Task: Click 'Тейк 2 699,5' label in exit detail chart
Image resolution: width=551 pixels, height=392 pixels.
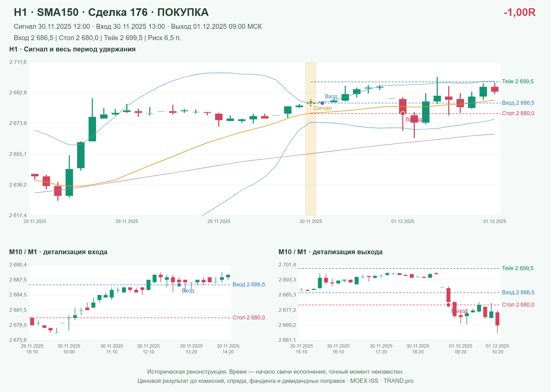Action: (x=518, y=268)
